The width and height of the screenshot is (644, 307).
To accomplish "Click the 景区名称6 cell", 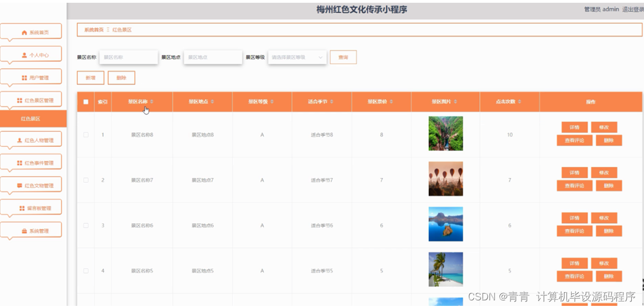I will [142, 225].
